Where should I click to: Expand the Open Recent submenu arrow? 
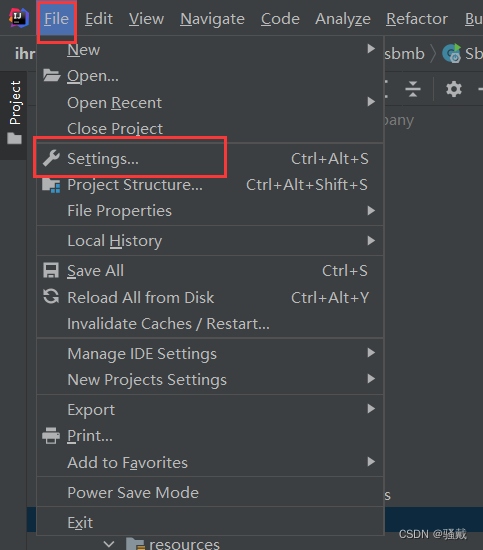coord(371,102)
